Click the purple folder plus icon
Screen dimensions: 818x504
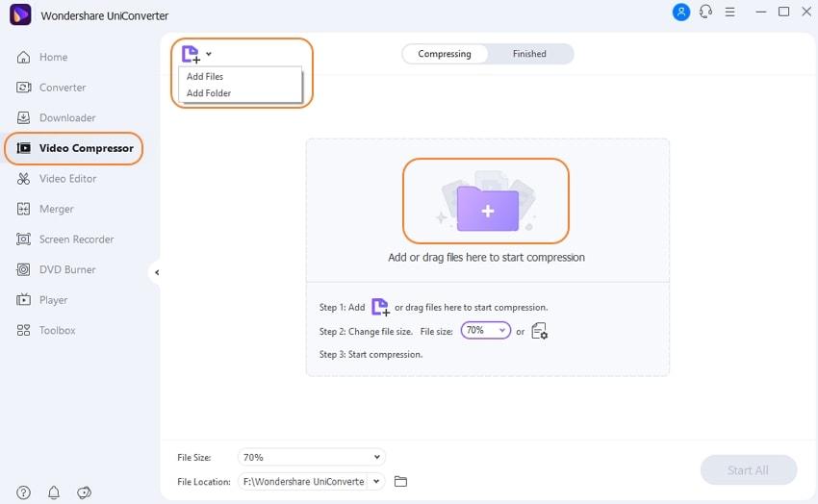[487, 209]
